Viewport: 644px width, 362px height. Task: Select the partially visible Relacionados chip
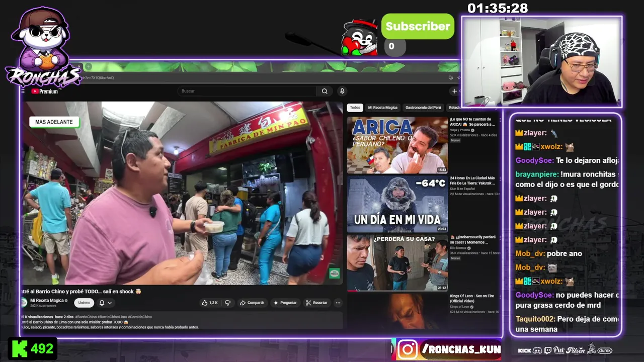point(454,108)
